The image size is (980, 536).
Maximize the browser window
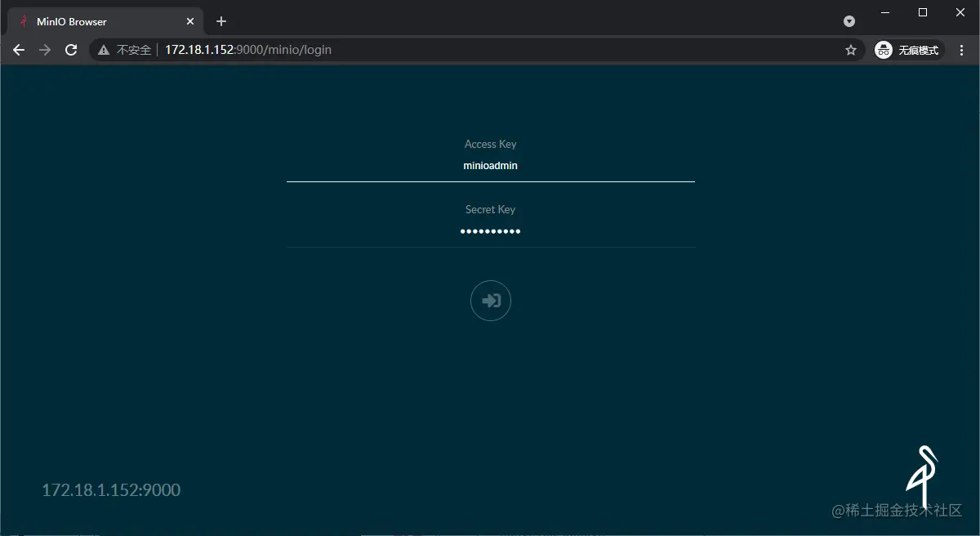point(923,12)
